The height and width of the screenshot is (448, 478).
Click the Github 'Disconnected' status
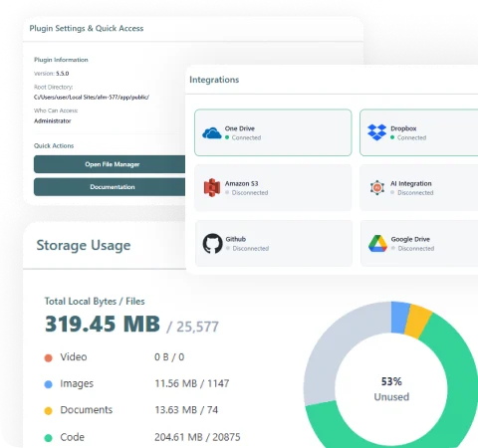pyautogui.click(x=251, y=249)
